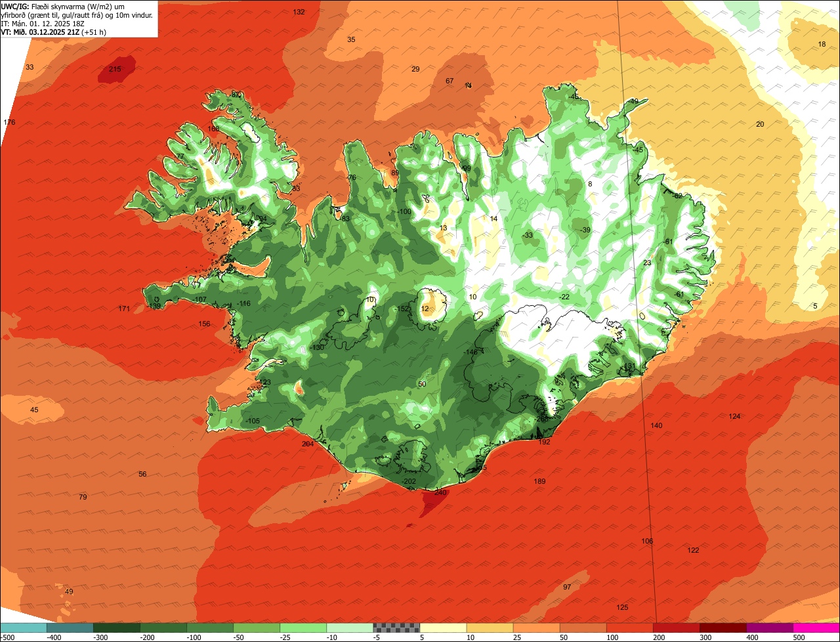Click the map value '171' west of Iceland
The image size is (840, 642).
pyautogui.click(x=124, y=309)
